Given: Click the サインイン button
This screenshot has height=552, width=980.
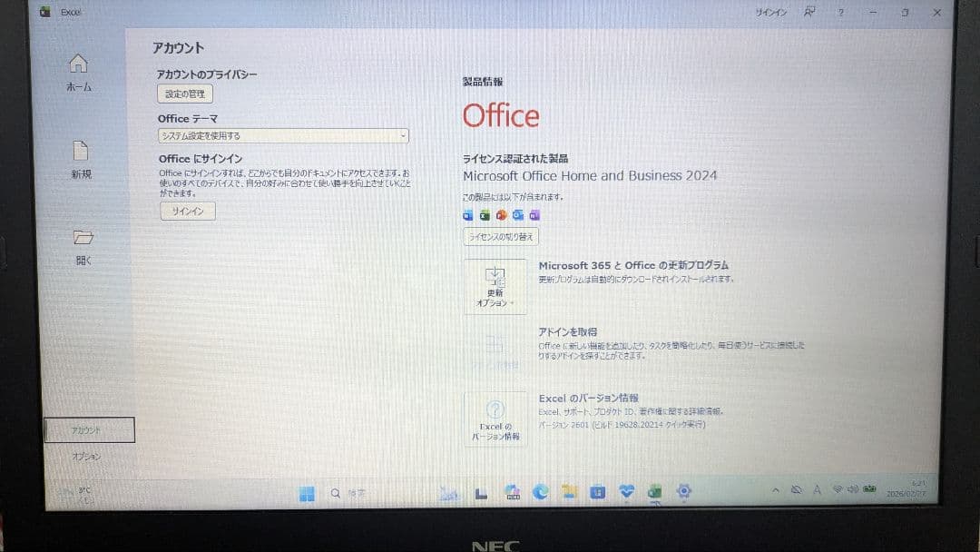Looking at the screenshot, I should point(187,211).
